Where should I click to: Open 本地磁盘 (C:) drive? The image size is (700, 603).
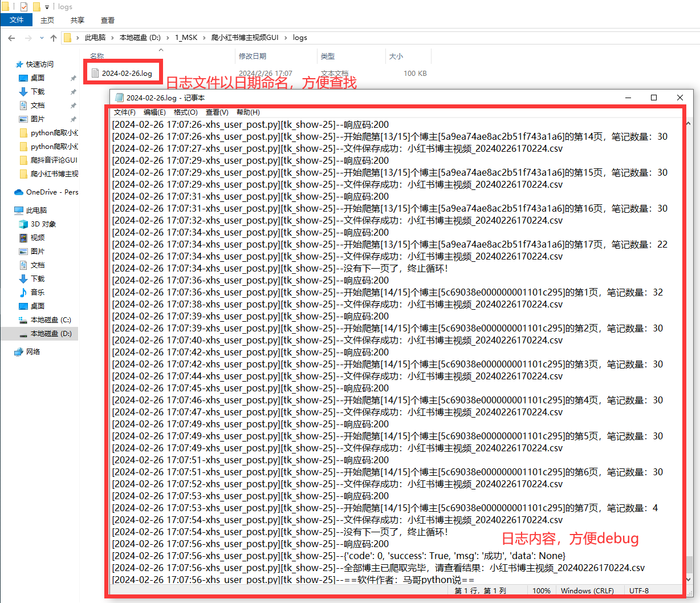[x=50, y=320]
